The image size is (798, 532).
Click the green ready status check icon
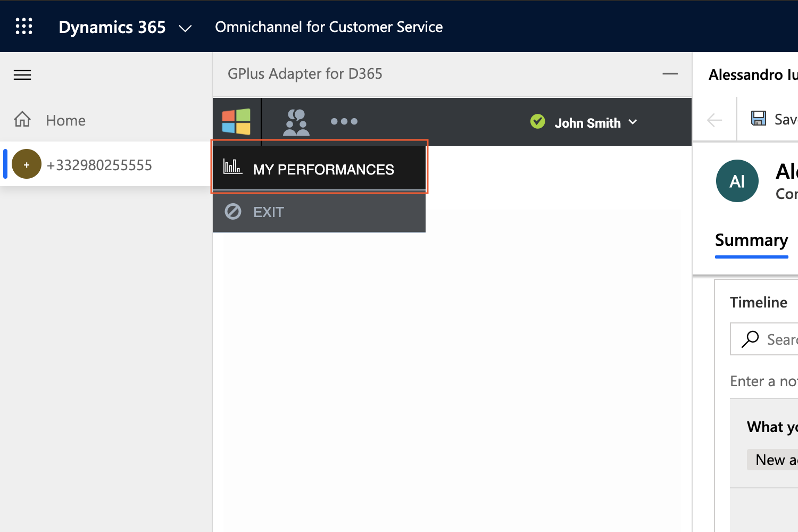[538, 122]
